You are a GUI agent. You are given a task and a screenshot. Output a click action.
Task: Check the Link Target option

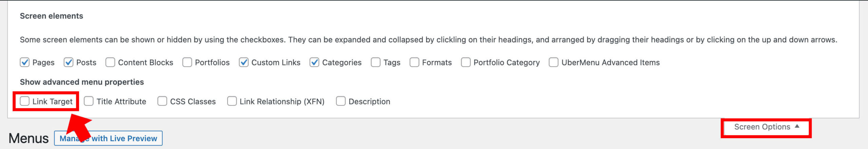(x=25, y=101)
